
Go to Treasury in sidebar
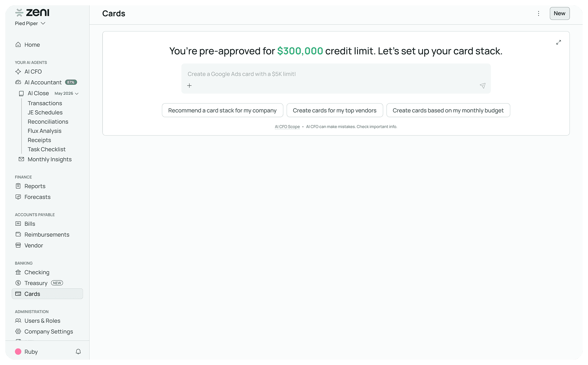(36, 283)
